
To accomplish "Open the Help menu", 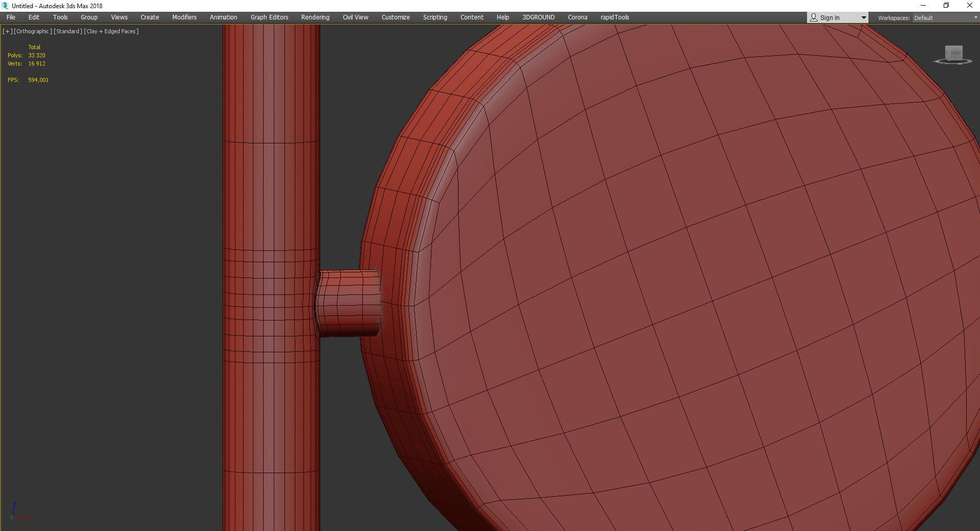I will [503, 17].
